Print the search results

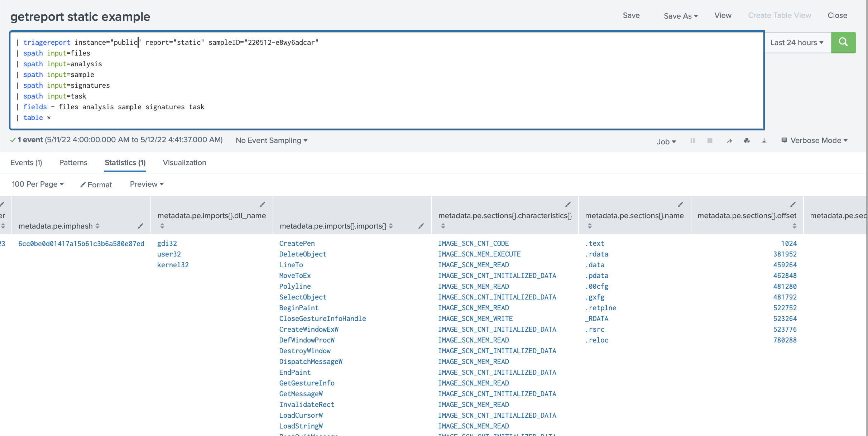[747, 141]
